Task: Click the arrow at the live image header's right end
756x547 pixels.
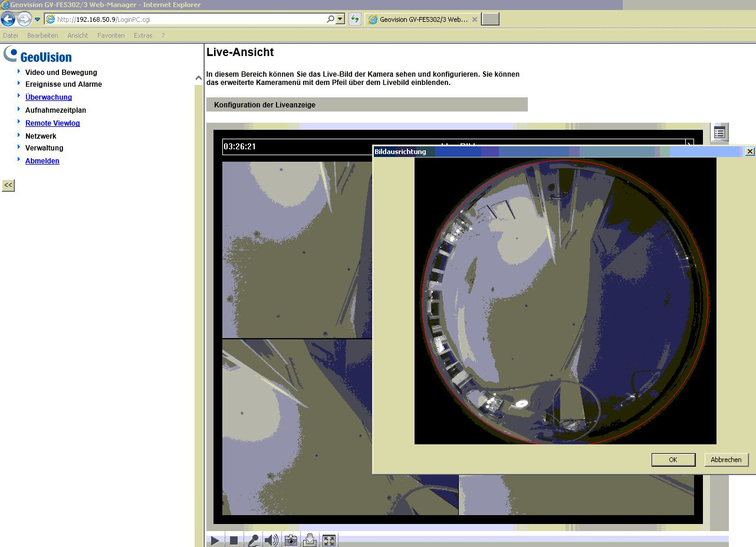Action: coord(689,143)
